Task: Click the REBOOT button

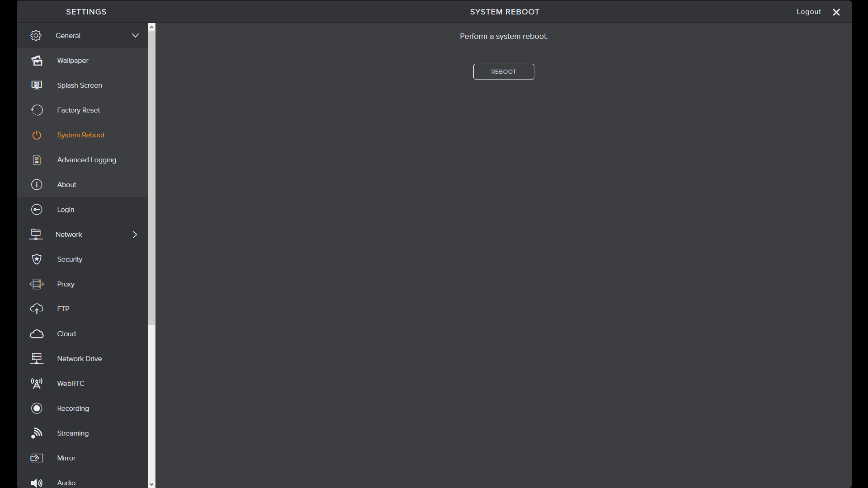Action: click(504, 71)
